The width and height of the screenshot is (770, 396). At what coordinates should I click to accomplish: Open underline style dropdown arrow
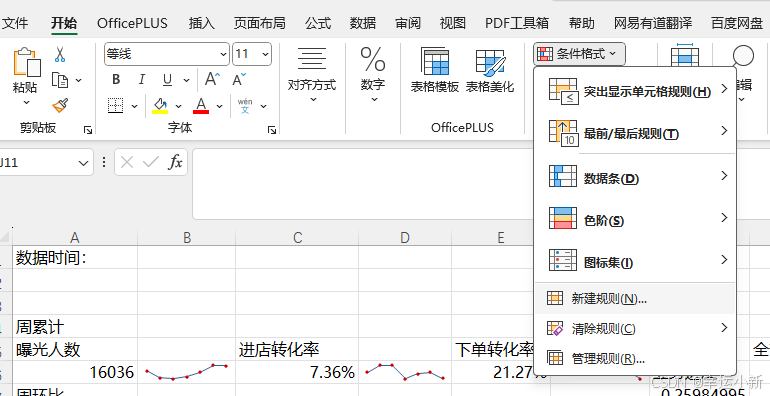tap(187, 80)
